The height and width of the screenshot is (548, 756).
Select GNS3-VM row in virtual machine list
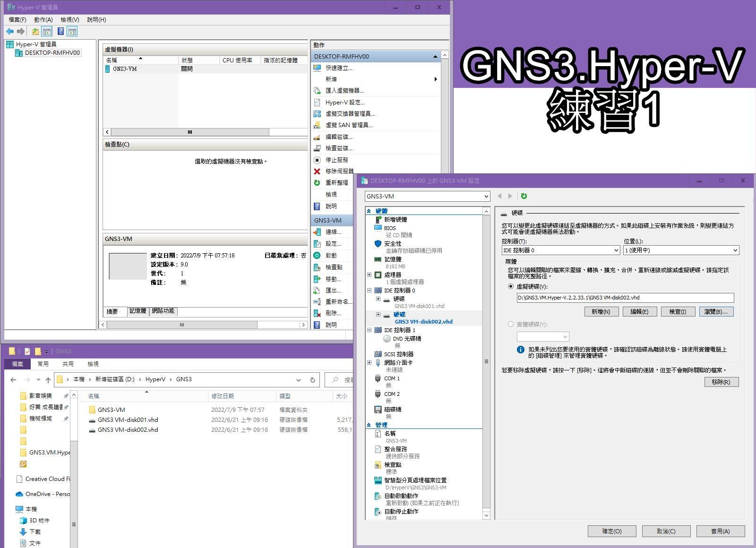(x=205, y=69)
